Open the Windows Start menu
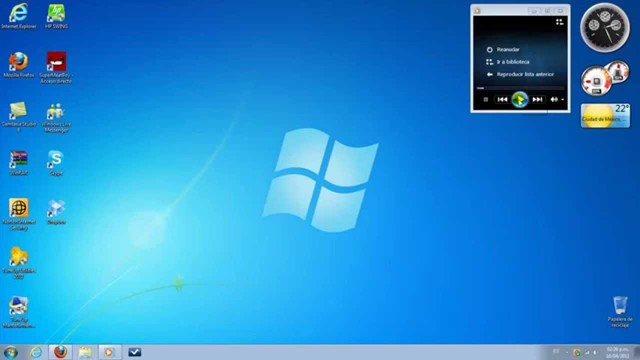Image resolution: width=640 pixels, height=360 pixels. (10, 352)
